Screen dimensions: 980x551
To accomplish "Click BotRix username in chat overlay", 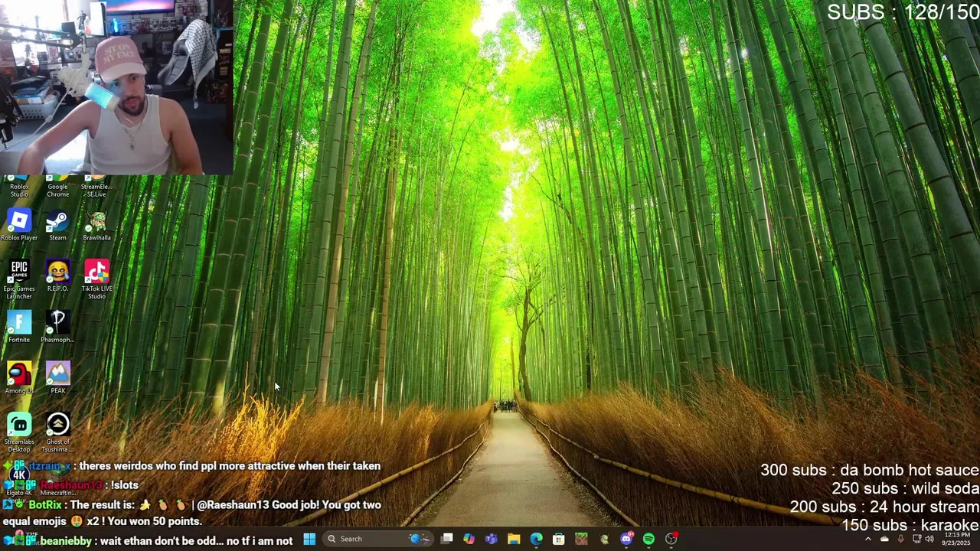I will coord(44,505).
